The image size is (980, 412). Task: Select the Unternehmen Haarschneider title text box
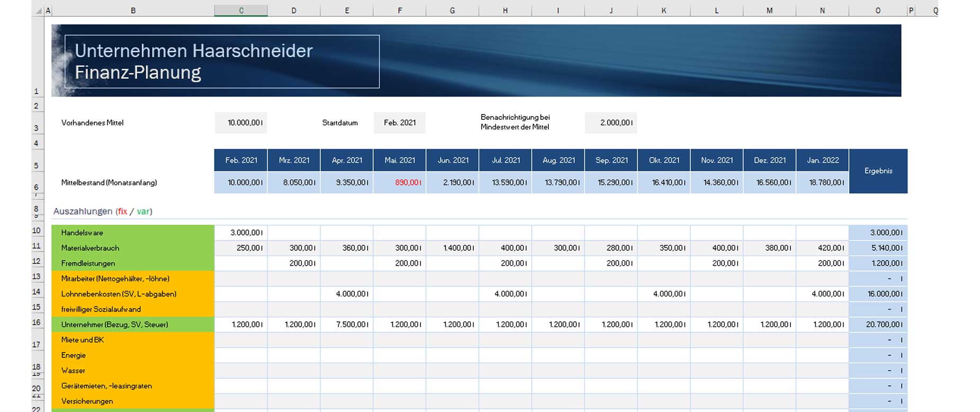click(221, 62)
